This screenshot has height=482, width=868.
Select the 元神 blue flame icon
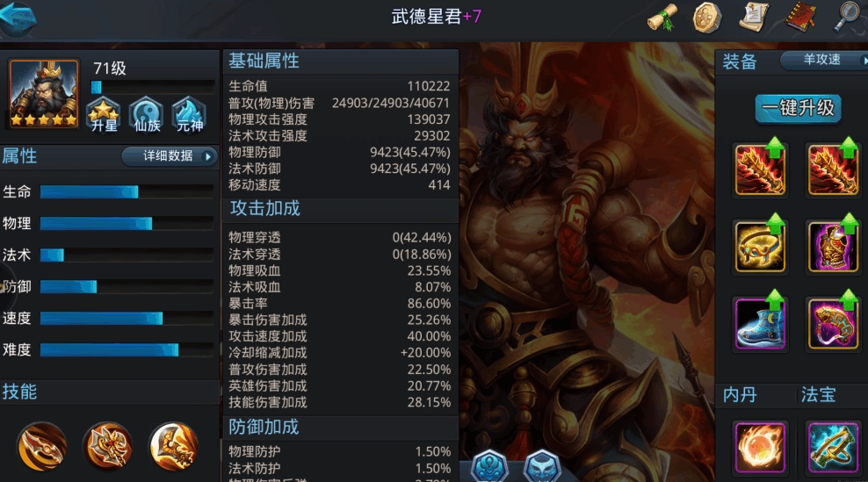pyautogui.click(x=189, y=114)
